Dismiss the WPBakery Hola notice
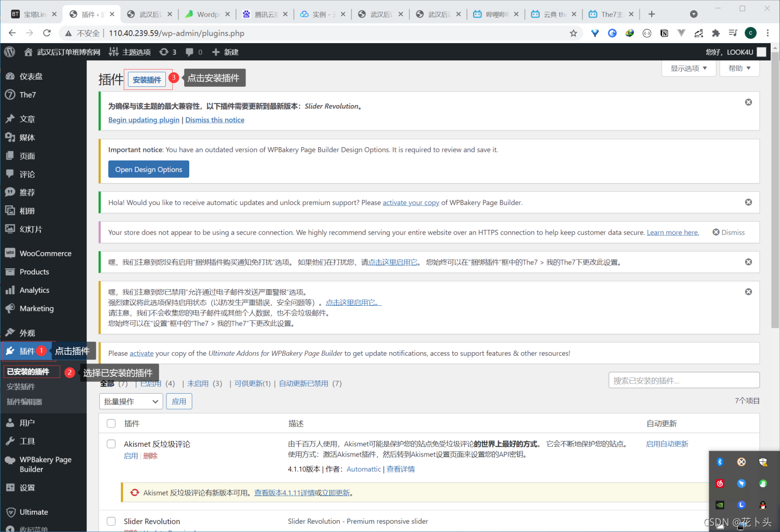Image resolution: width=780 pixels, height=532 pixels. click(x=748, y=202)
